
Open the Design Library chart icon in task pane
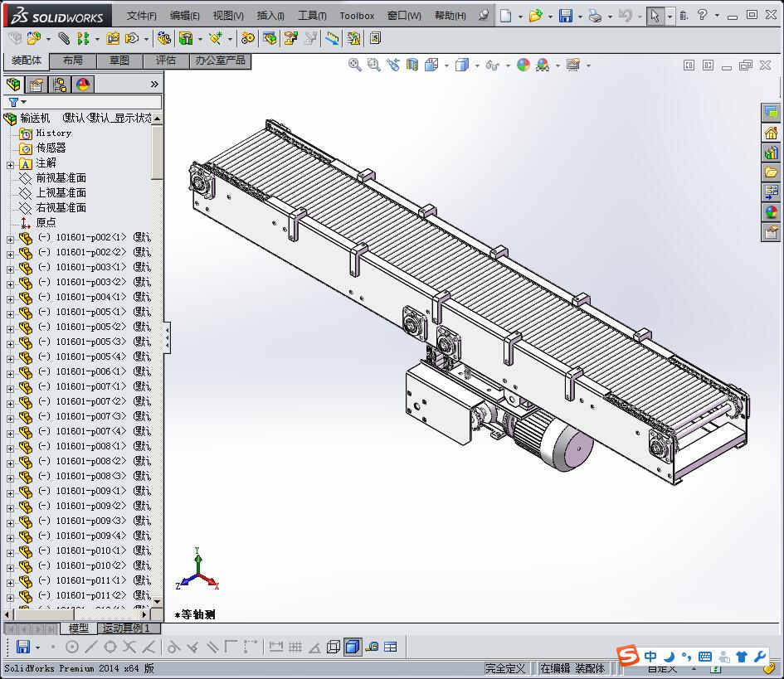(x=771, y=153)
